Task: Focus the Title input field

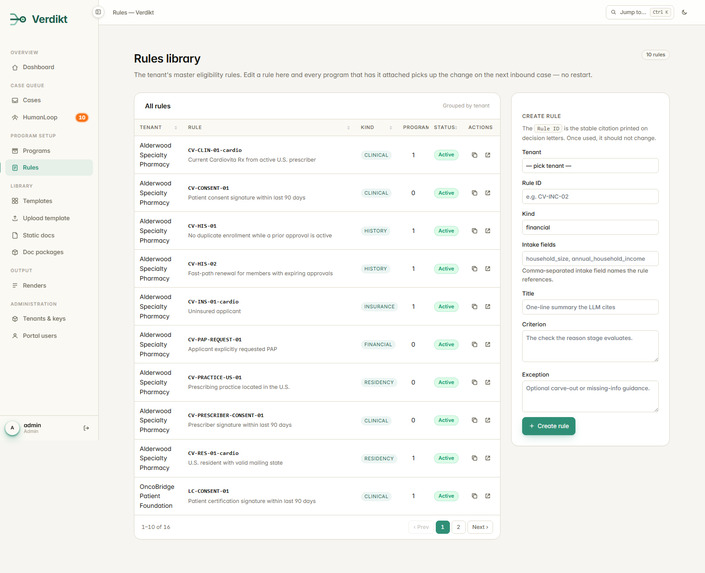Action: pos(590,307)
